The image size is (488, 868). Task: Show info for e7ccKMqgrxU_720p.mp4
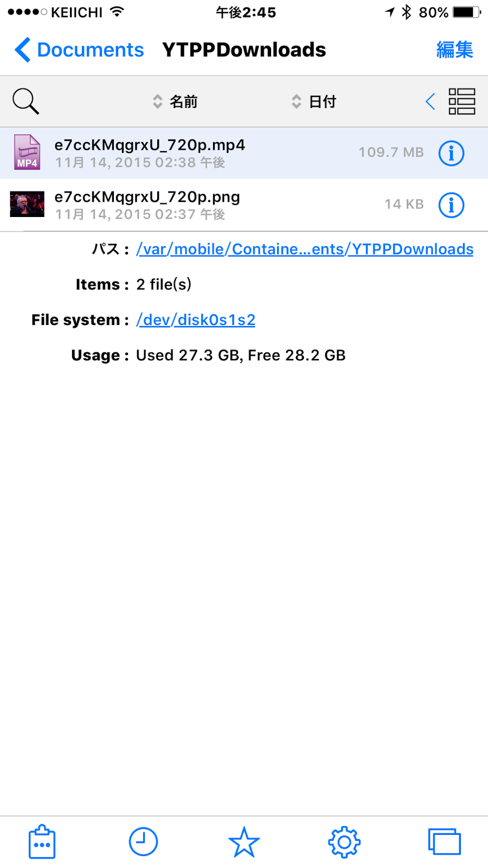(x=451, y=153)
